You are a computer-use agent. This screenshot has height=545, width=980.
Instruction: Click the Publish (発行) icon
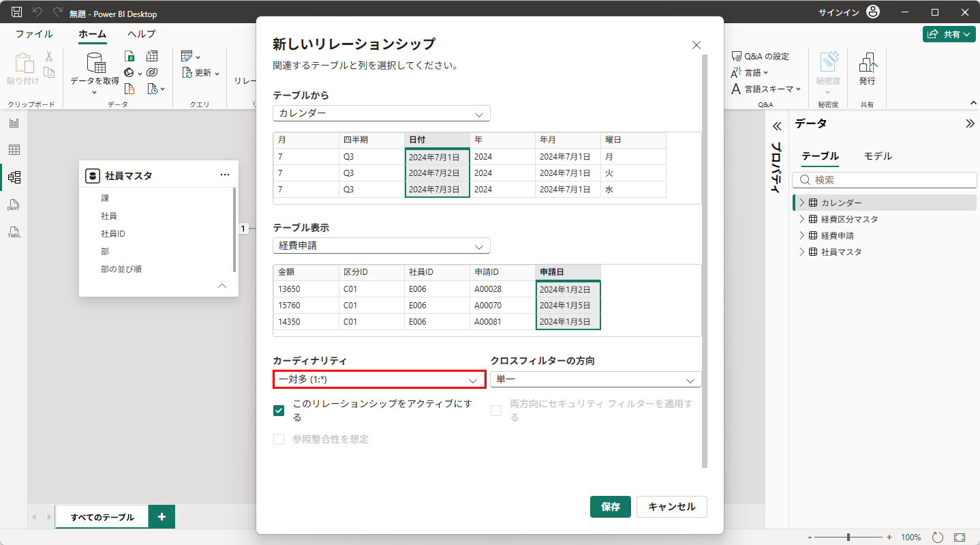pos(868,63)
